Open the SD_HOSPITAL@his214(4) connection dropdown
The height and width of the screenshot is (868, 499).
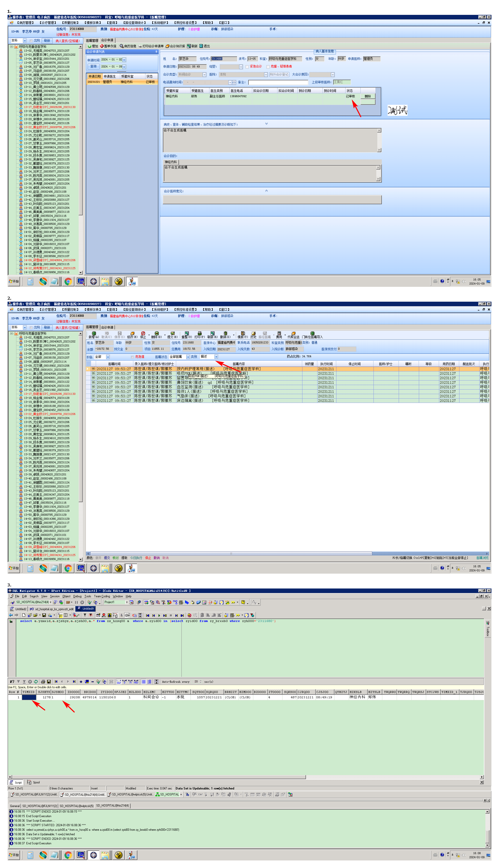pos(50,602)
